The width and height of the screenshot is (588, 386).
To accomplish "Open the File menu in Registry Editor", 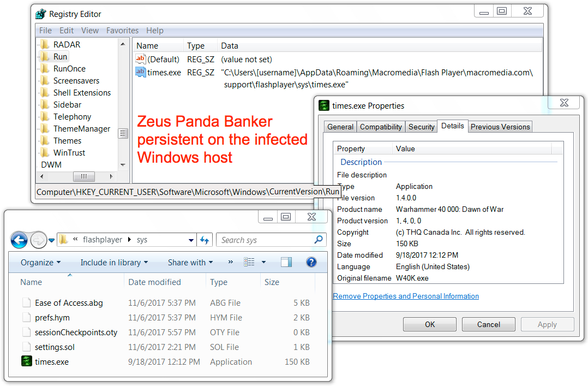I will [x=45, y=31].
